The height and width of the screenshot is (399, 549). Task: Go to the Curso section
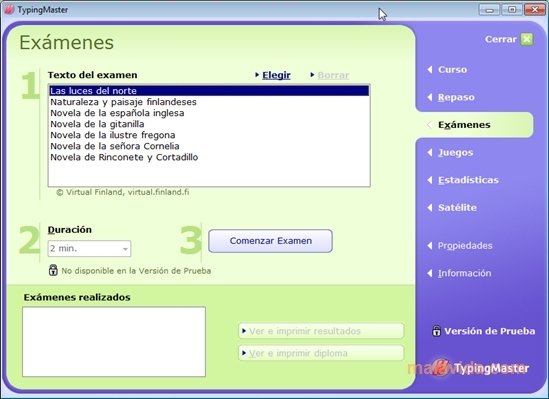click(x=452, y=69)
